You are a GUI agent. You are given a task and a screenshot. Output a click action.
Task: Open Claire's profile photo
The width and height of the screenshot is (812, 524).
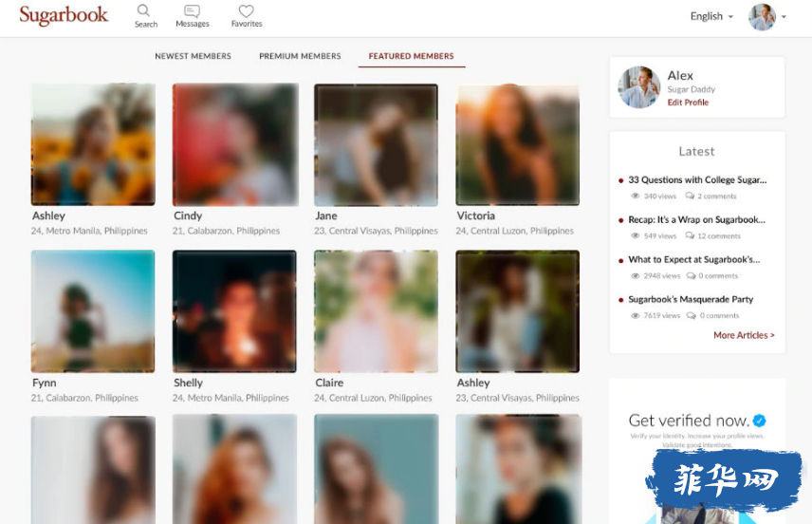[376, 311]
